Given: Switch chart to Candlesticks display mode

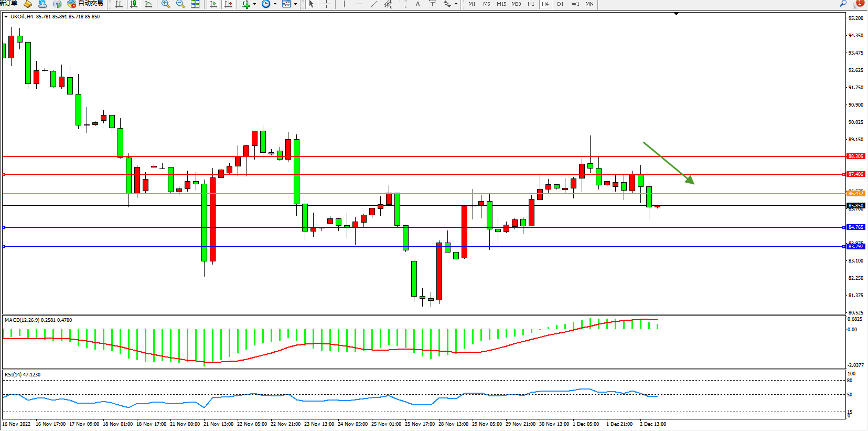Looking at the screenshot, I should pyautogui.click(x=134, y=4).
